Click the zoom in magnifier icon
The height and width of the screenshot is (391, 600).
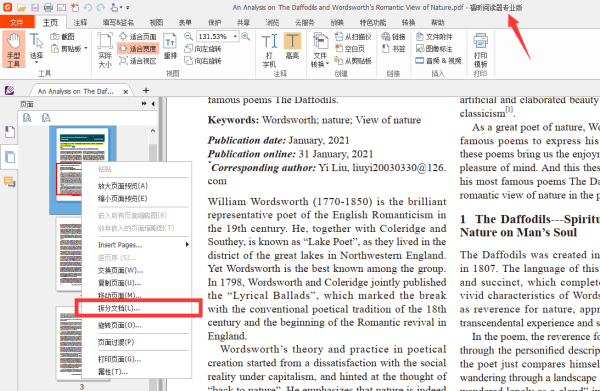[246, 36]
